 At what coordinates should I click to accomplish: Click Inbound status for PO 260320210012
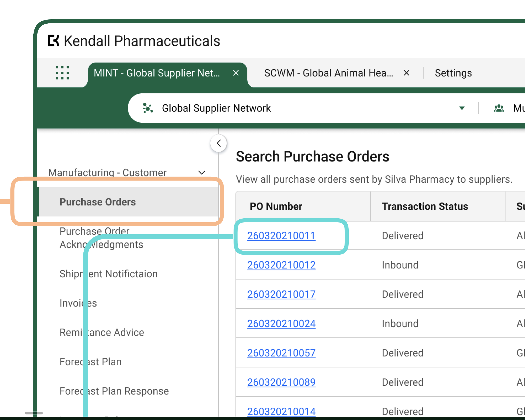coord(400,265)
